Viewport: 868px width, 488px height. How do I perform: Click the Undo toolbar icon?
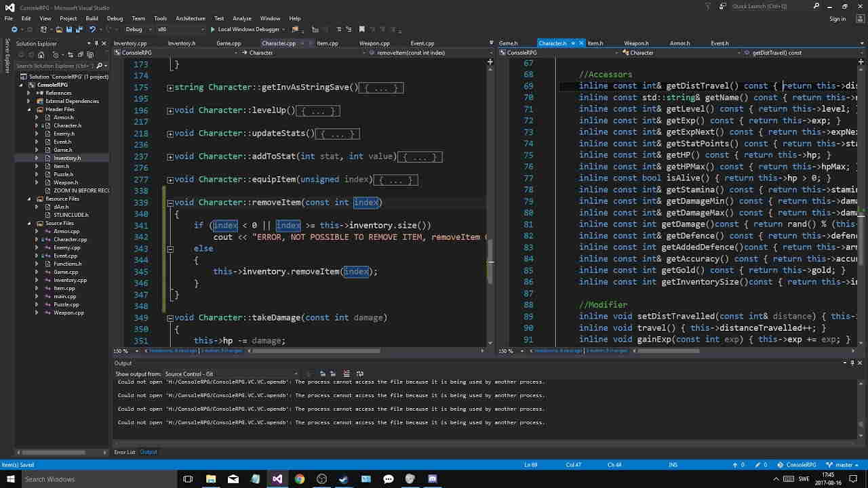coord(92,30)
